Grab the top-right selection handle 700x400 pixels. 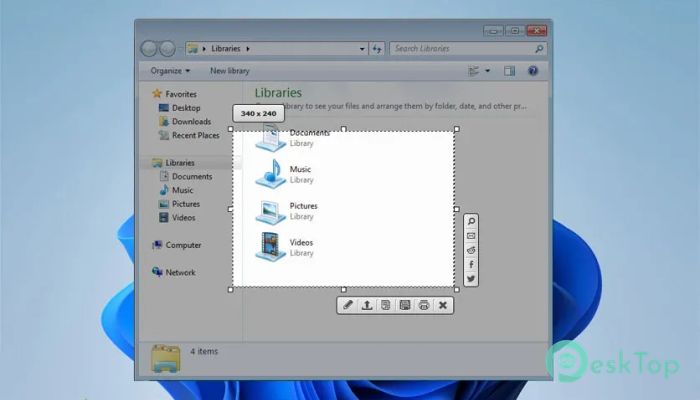[457, 129]
